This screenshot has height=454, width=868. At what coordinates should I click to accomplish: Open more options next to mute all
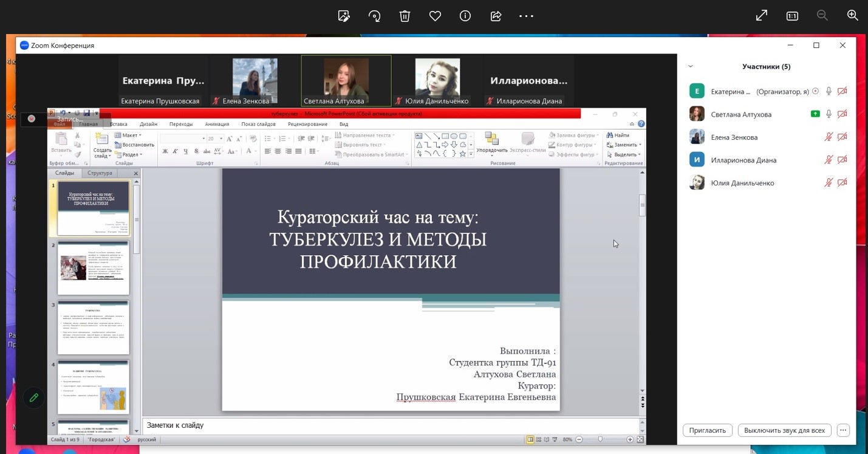[842, 430]
